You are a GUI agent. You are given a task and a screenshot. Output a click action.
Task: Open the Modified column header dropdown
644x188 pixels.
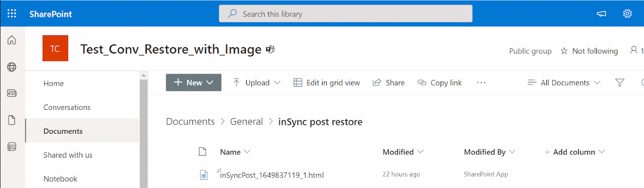tap(403, 152)
